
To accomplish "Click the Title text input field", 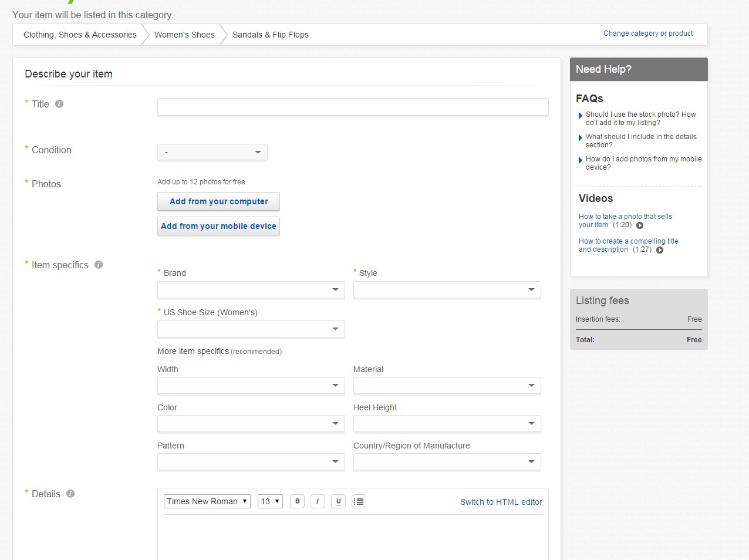I will [x=353, y=107].
